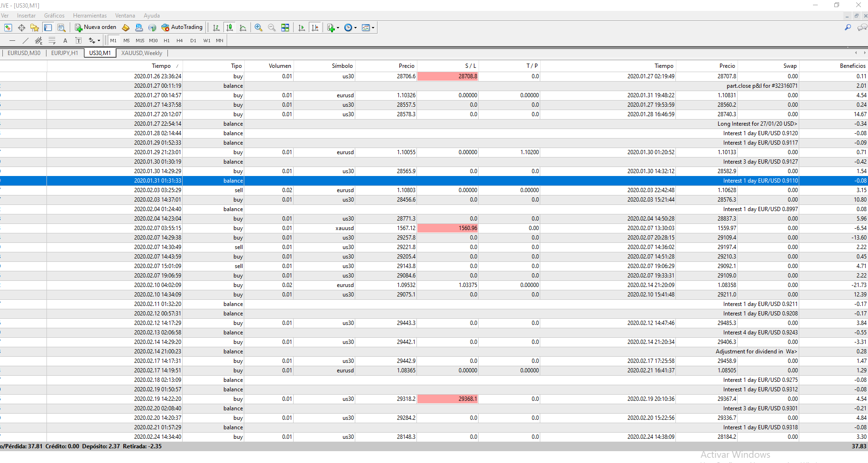This screenshot has height=463, width=868.
Task: Switch to line chart mode
Action: (243, 28)
